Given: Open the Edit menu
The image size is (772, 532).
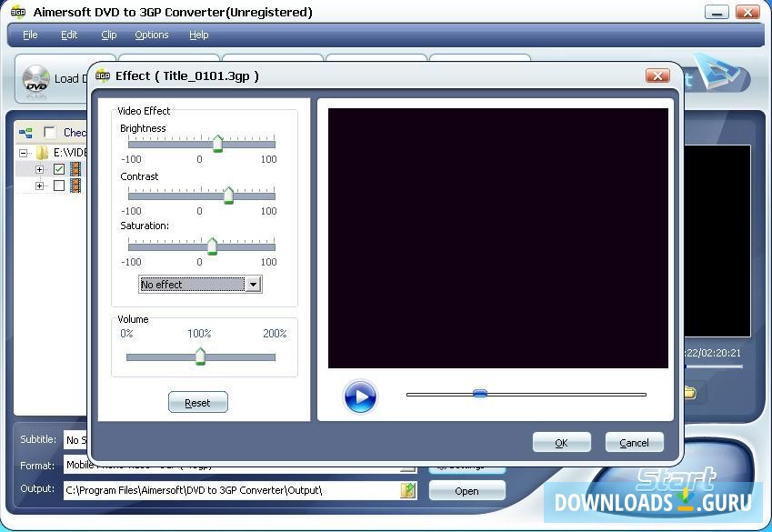Looking at the screenshot, I should click(x=69, y=35).
